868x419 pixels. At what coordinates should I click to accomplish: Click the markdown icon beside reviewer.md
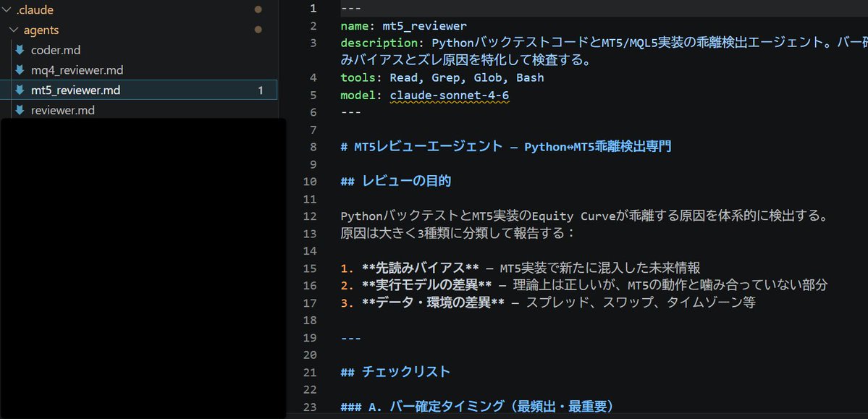pyautogui.click(x=20, y=110)
